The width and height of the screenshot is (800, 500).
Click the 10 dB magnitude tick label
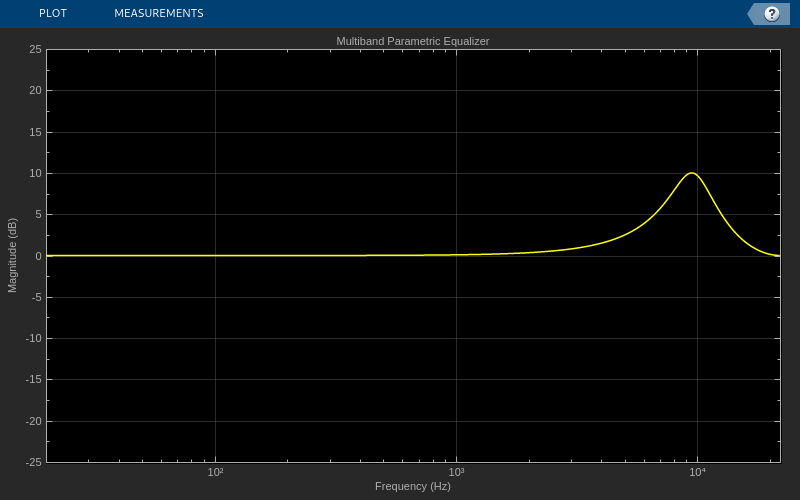click(x=35, y=173)
